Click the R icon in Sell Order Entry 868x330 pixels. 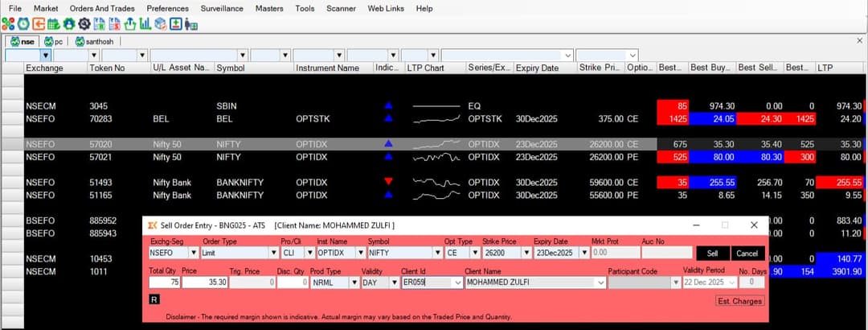[154, 299]
